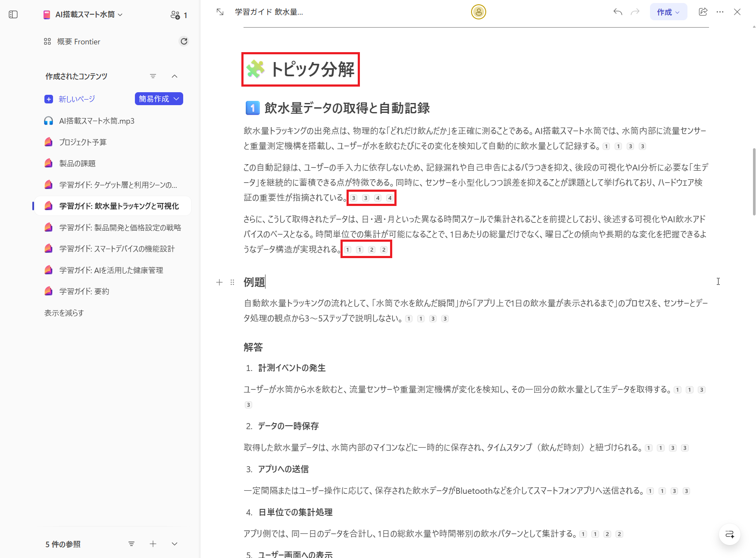Refresh the 概要 Frontier overview
This screenshot has width=756, height=558.
pyautogui.click(x=184, y=41)
